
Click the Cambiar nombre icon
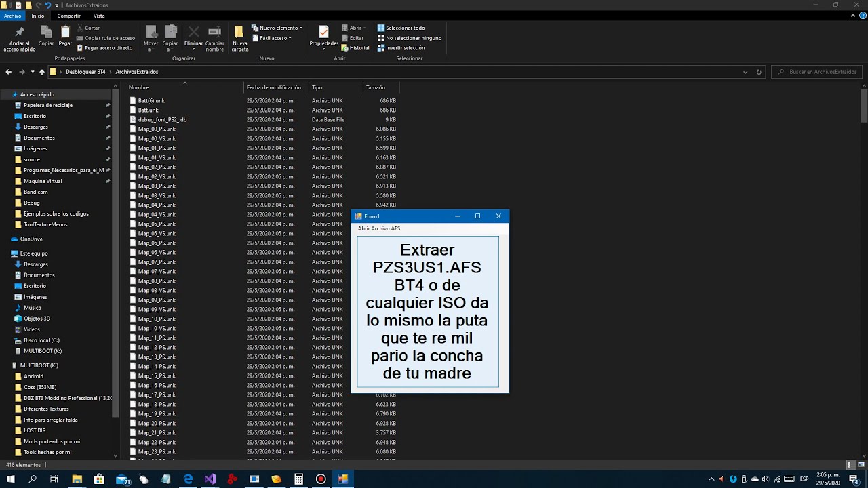tap(215, 39)
